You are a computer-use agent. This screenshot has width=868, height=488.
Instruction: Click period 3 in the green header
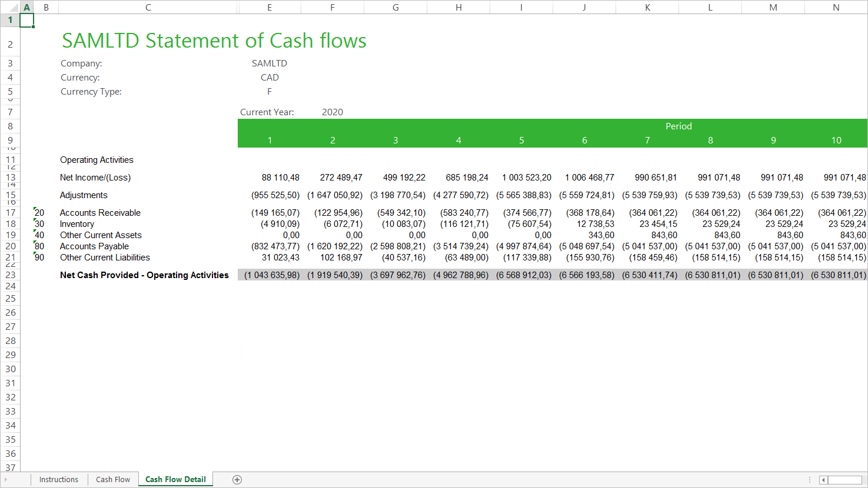pyautogui.click(x=395, y=141)
